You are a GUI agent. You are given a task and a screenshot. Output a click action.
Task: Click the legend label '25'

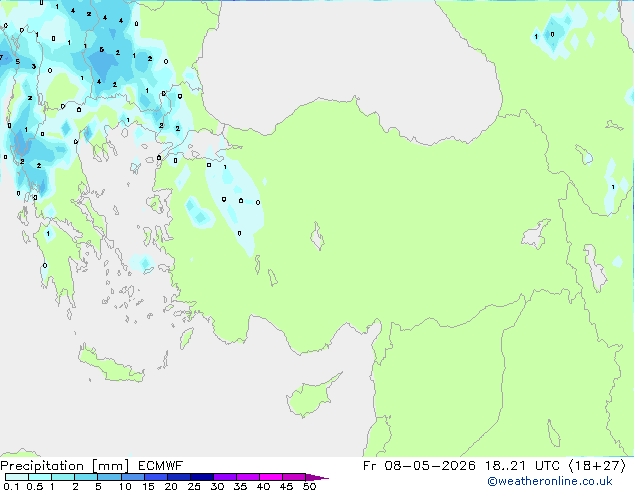(x=194, y=486)
